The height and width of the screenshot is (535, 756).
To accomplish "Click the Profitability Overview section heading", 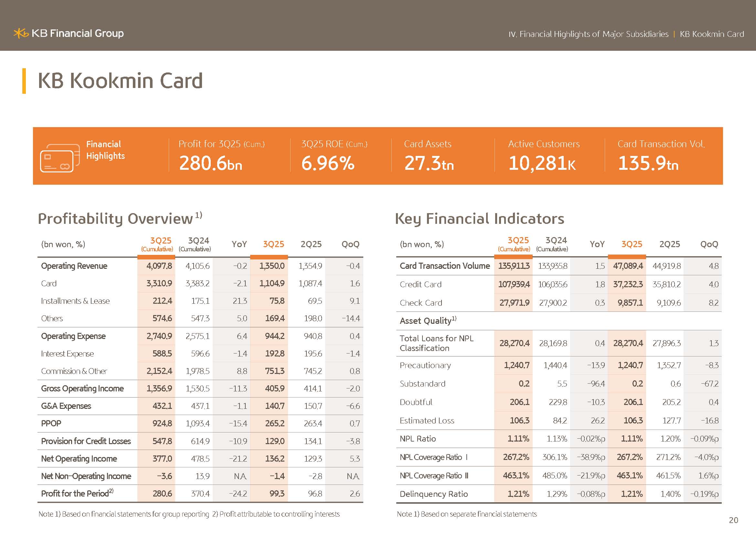I will (115, 219).
